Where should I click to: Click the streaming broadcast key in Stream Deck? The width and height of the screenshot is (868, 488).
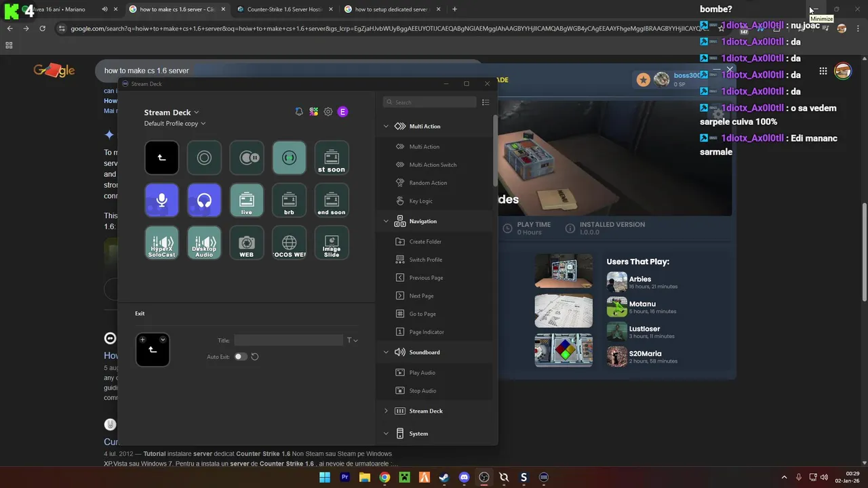tap(289, 158)
